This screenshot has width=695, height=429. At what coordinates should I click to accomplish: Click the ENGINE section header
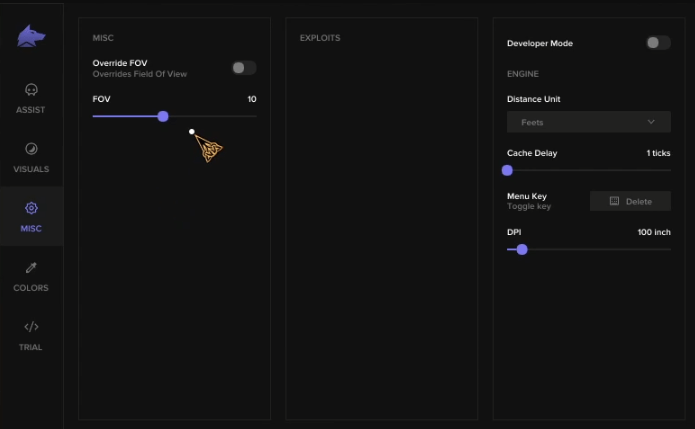523,74
